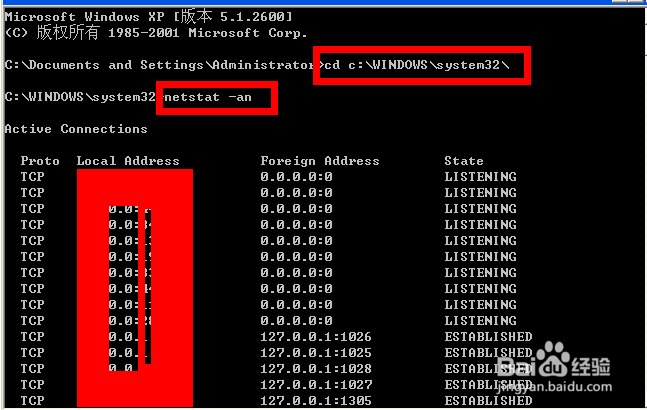Click the 'Microsoft Windows XP' version line
Viewport: 647px width, 410px height.
point(149,17)
